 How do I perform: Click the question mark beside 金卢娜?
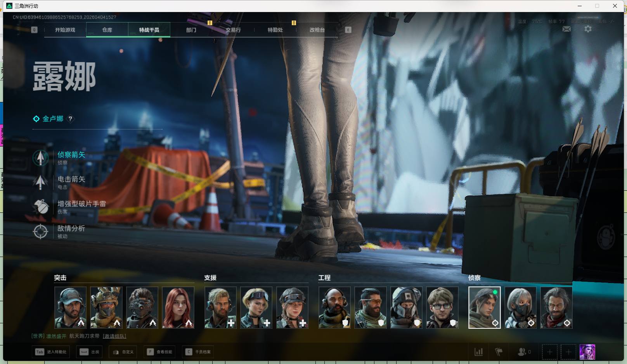(70, 119)
